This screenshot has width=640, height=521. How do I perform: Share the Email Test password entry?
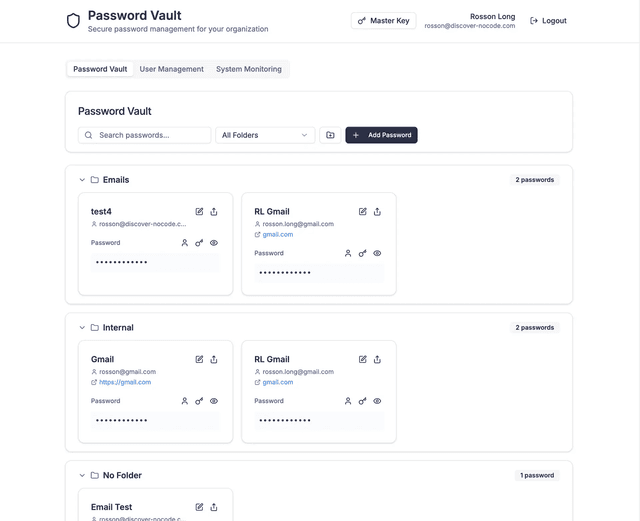pyautogui.click(x=214, y=507)
